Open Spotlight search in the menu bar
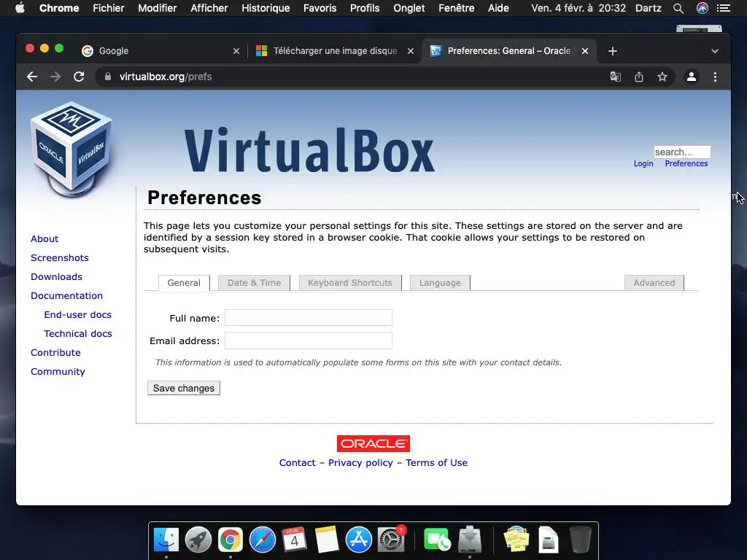This screenshot has height=560, width=747. [678, 8]
